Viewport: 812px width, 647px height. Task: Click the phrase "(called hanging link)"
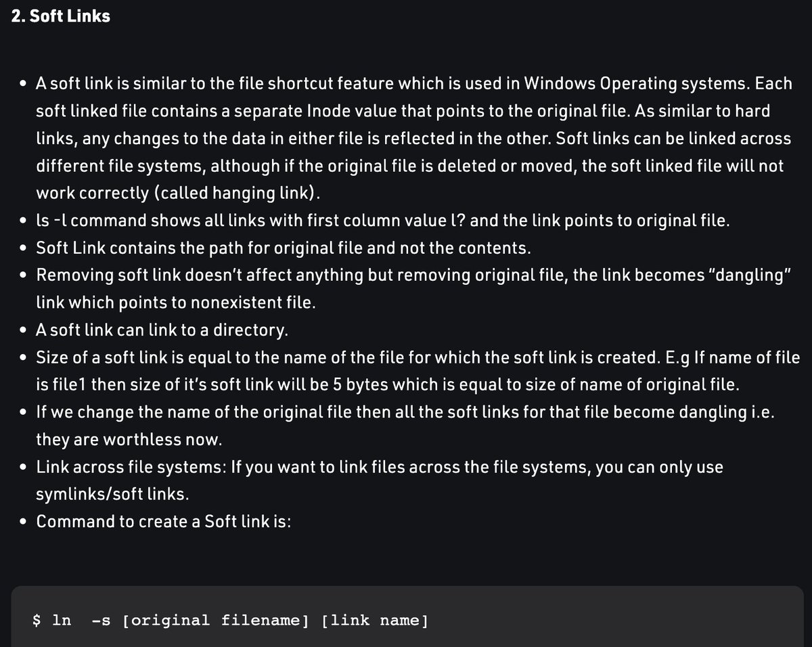click(237, 193)
